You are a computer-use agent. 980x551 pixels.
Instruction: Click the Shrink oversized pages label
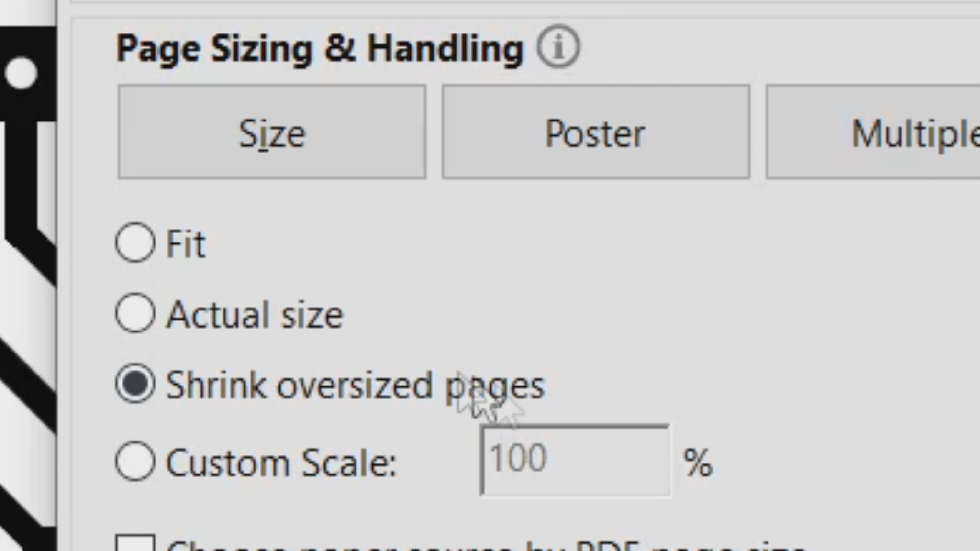354,386
